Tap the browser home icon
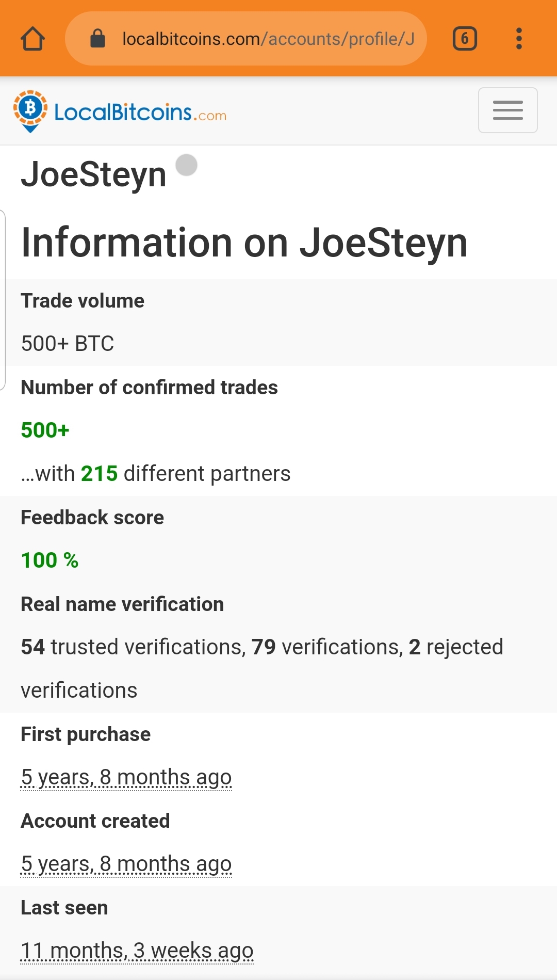 32,39
